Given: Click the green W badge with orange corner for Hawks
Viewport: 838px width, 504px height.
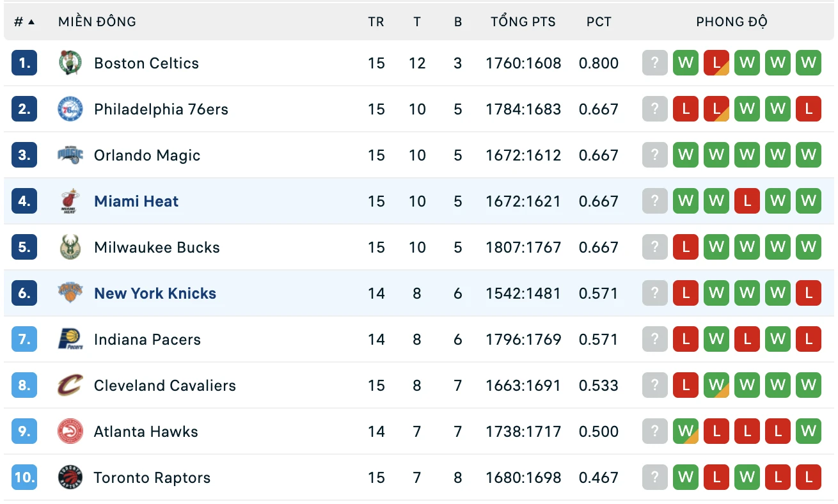Looking at the screenshot, I should pyautogui.click(x=686, y=431).
